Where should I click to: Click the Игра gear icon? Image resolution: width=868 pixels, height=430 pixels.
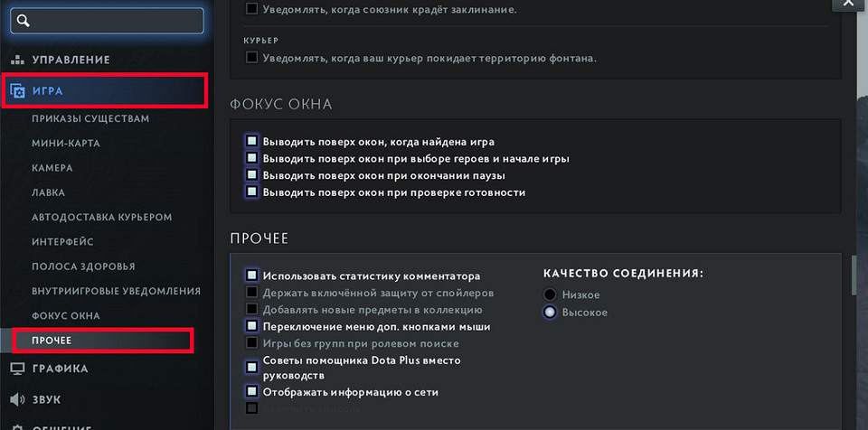click(17, 90)
